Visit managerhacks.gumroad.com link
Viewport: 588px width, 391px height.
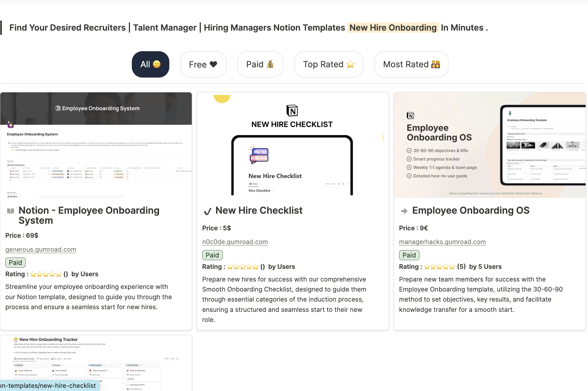[442, 242]
